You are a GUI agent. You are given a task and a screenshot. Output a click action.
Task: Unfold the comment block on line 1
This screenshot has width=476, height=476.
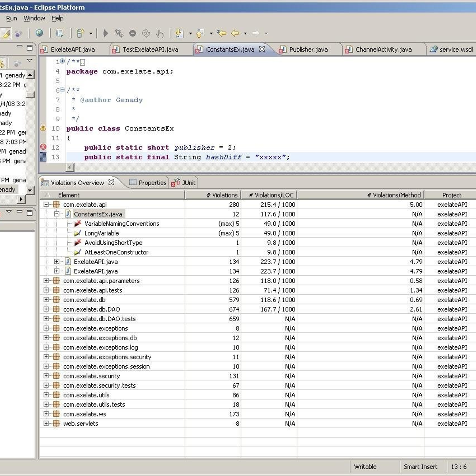point(62,61)
